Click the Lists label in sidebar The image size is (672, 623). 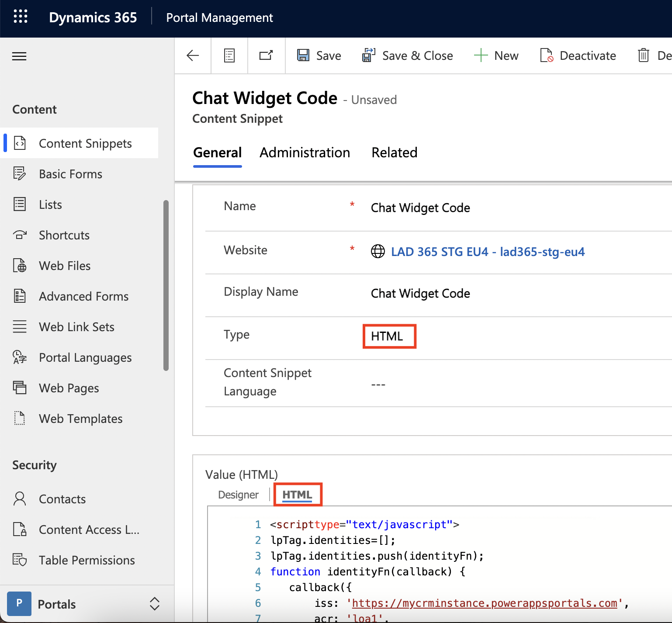pyautogui.click(x=50, y=204)
